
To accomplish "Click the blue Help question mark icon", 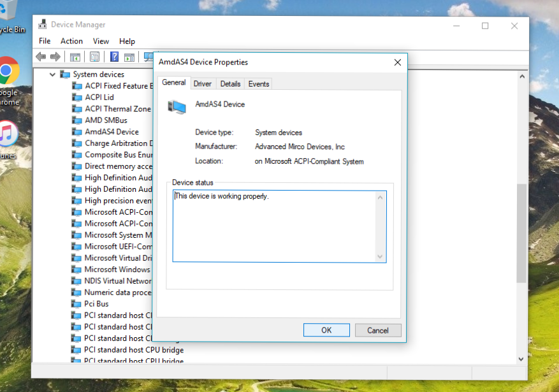I will tap(114, 57).
